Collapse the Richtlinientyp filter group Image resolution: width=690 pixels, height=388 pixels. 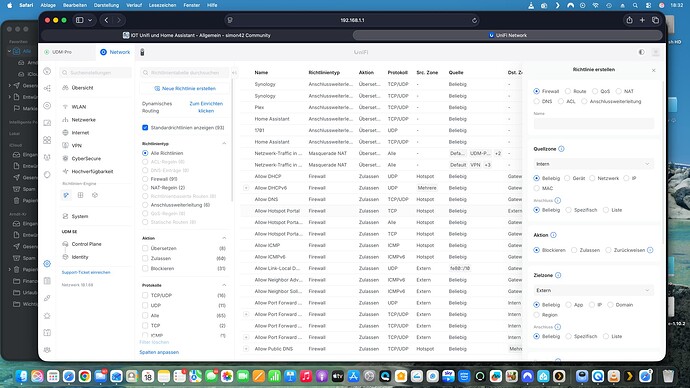pyautogui.click(x=224, y=144)
